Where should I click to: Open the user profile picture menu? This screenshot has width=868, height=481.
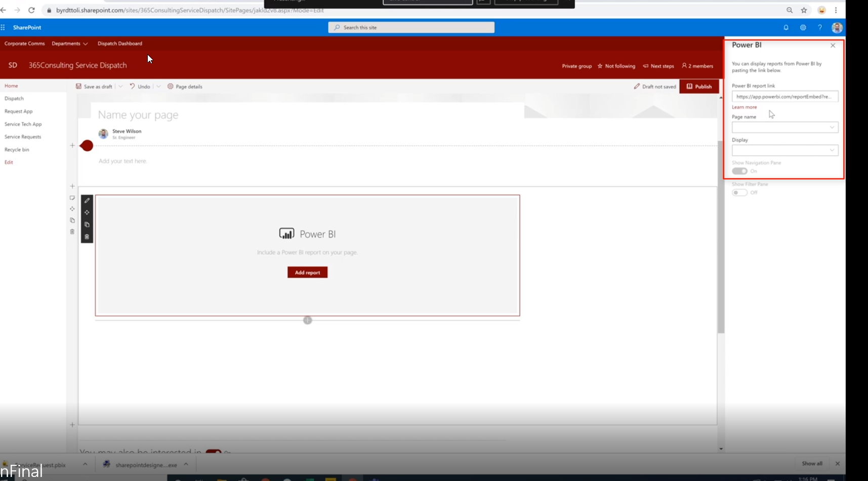[837, 27]
